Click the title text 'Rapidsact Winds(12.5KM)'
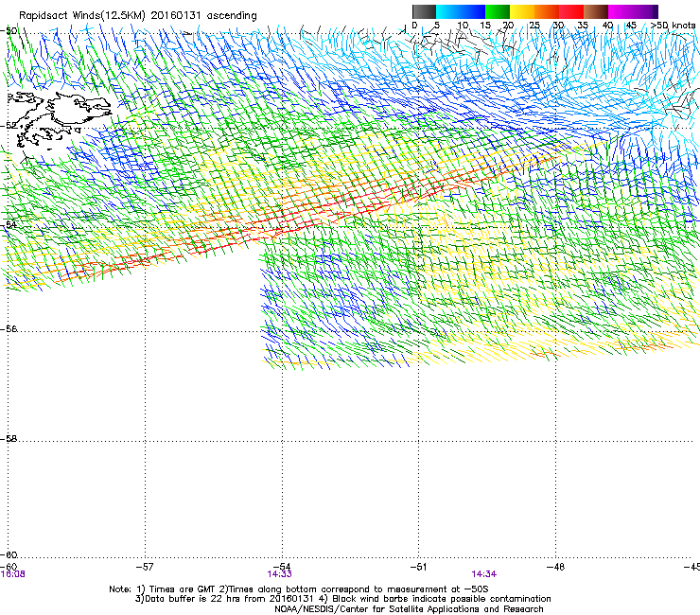The width and height of the screenshot is (700, 615). (x=81, y=16)
